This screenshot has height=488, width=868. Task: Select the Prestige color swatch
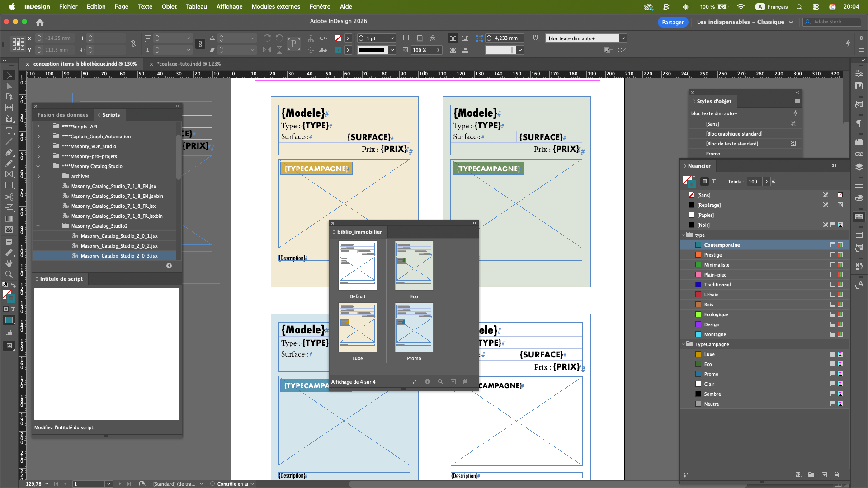(x=713, y=255)
